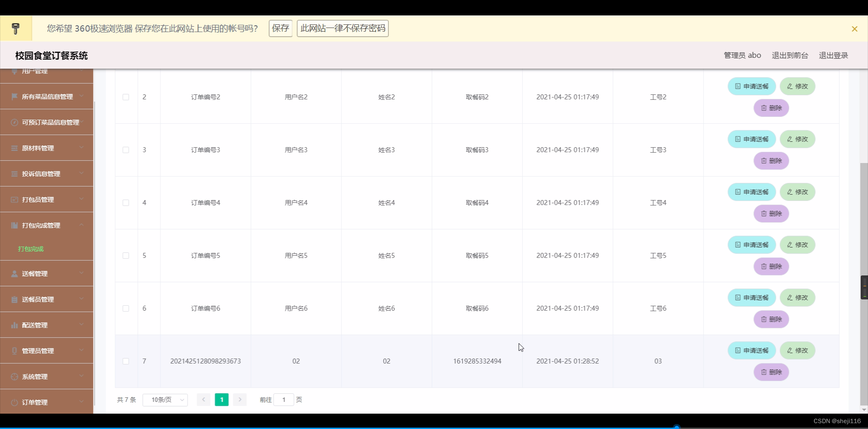The width and height of the screenshot is (868, 429).
Task: Click the 前往 page number input field
Action: (x=284, y=400)
